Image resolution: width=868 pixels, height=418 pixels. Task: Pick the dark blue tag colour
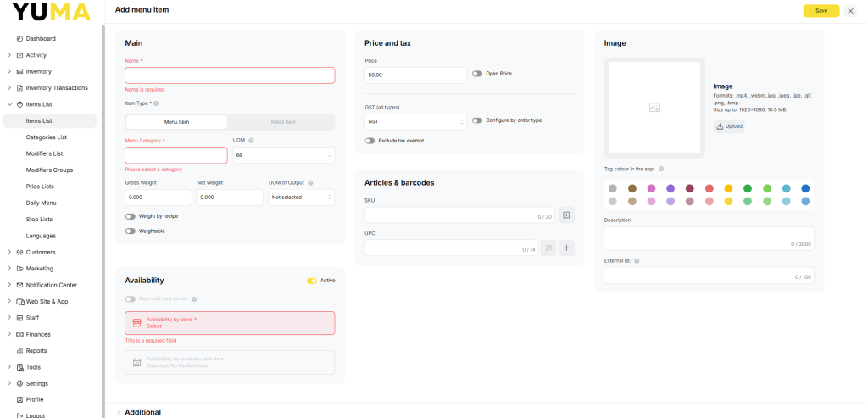(x=805, y=189)
